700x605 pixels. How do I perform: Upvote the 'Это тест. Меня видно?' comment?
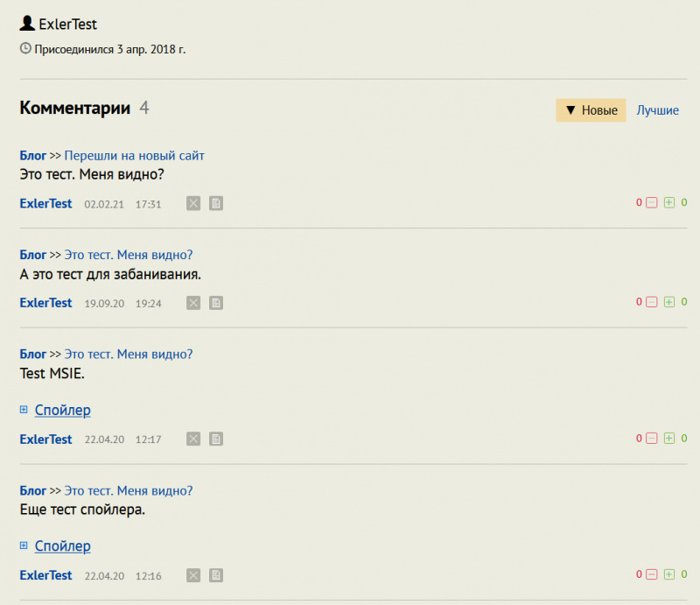669,203
